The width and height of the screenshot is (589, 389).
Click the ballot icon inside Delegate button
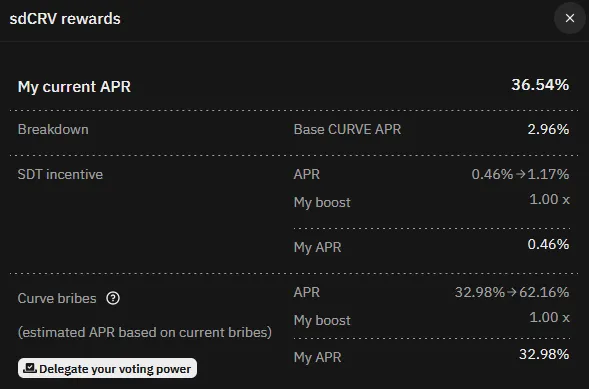click(x=30, y=368)
